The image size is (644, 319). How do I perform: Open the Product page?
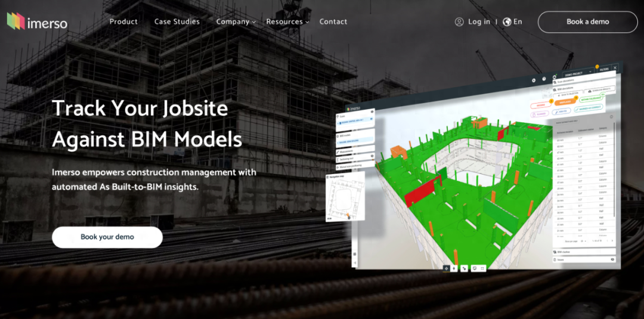(123, 21)
